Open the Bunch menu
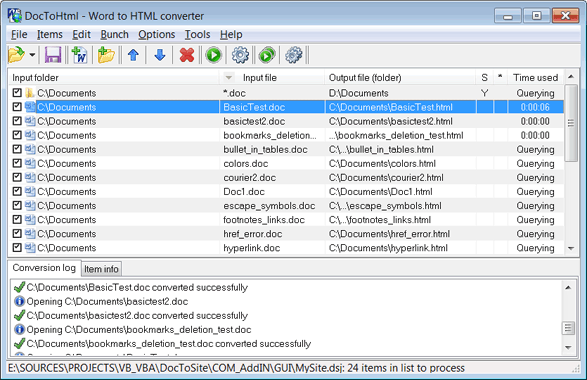Viewport: 587px width, 380px height. [115, 34]
